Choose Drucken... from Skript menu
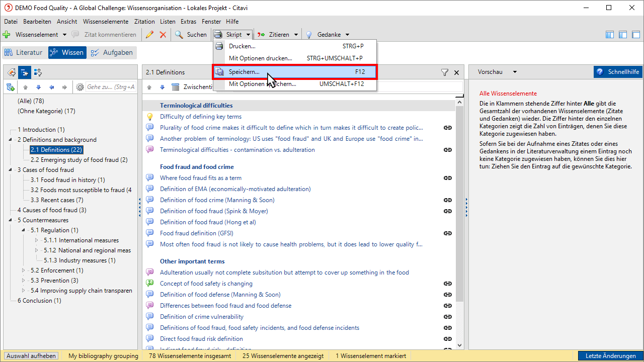Viewport: 644px width, 362px height. (x=295, y=46)
